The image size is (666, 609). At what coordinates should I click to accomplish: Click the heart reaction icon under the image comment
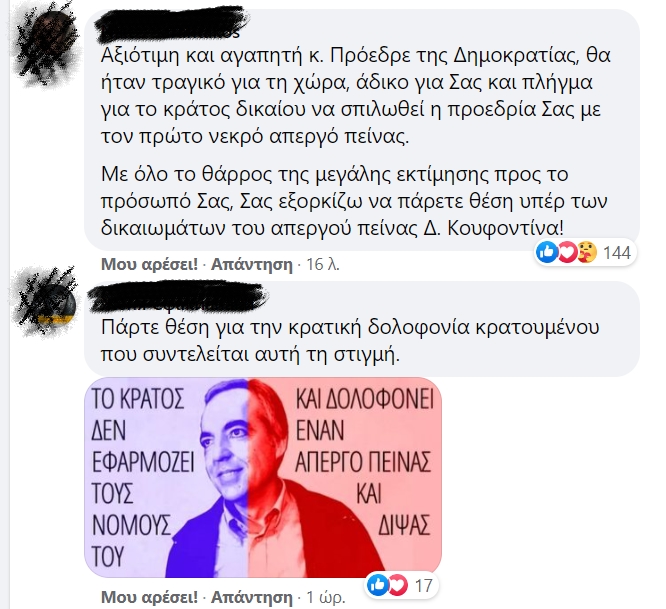397,586
